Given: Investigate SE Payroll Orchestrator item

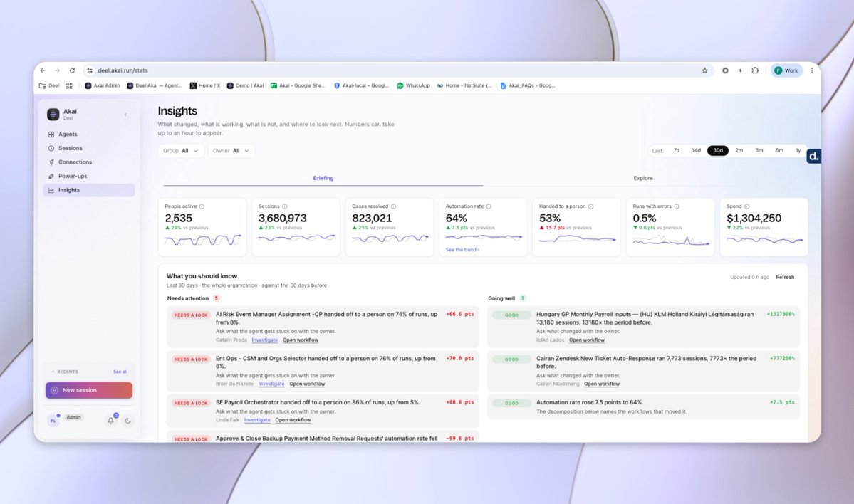Looking at the screenshot, I should (257, 419).
